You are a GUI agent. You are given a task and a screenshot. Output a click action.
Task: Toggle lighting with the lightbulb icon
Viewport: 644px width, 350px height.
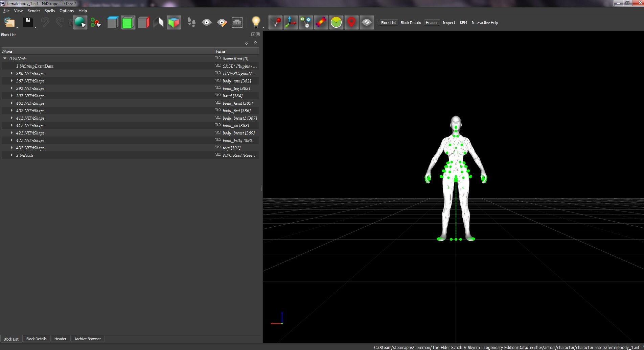click(x=256, y=23)
